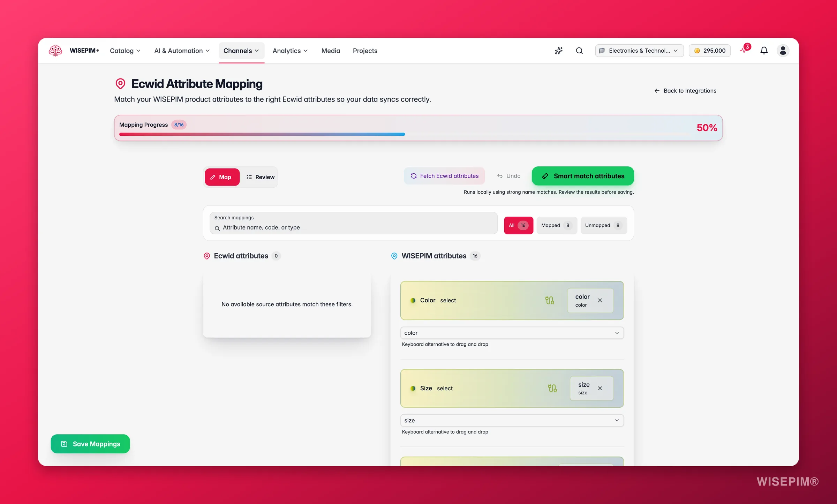This screenshot has height=504, width=837.
Task: Go to the Projects page
Action: pyautogui.click(x=365, y=51)
